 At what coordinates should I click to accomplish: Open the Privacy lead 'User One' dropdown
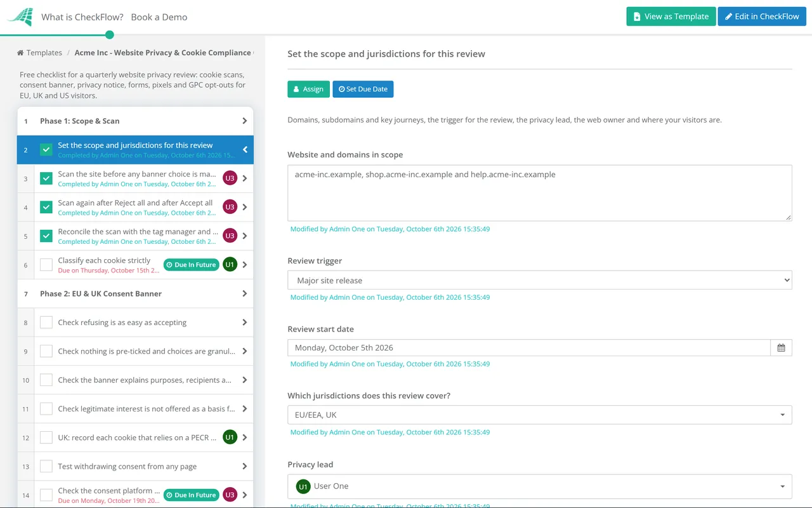540,486
